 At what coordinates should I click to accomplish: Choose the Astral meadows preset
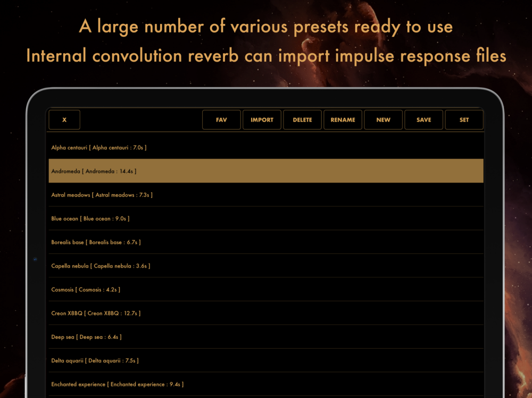[266, 194]
